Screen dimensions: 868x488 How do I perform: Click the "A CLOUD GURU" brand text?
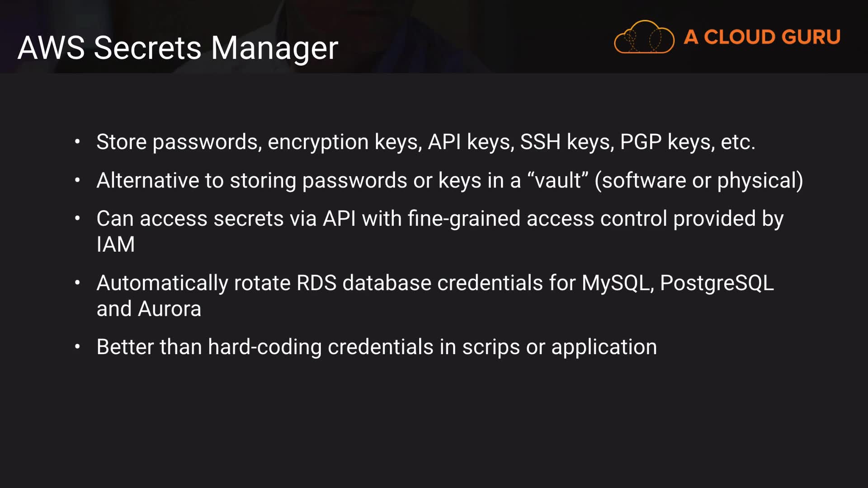(x=762, y=37)
